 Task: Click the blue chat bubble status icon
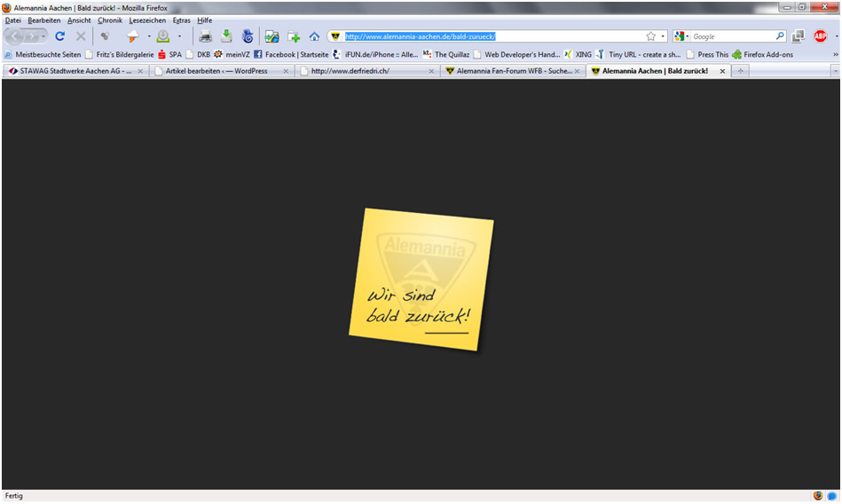point(832,496)
